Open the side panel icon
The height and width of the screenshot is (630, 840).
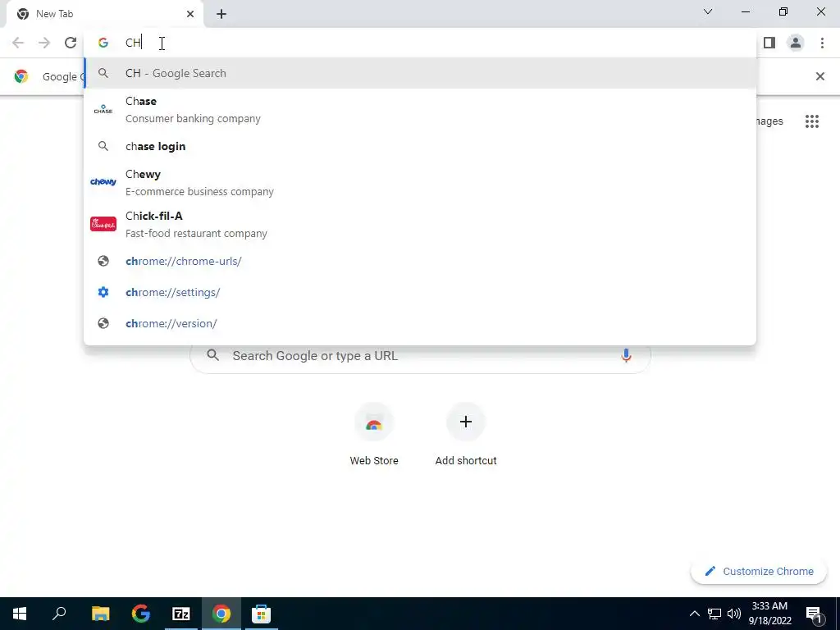(769, 43)
